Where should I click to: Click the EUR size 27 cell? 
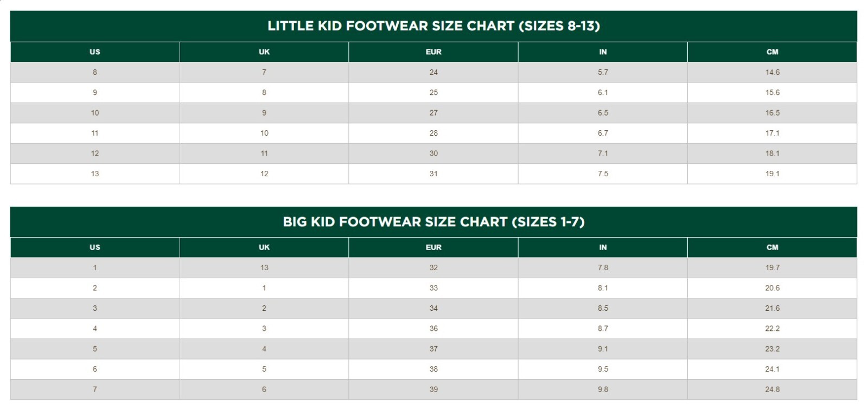433,113
